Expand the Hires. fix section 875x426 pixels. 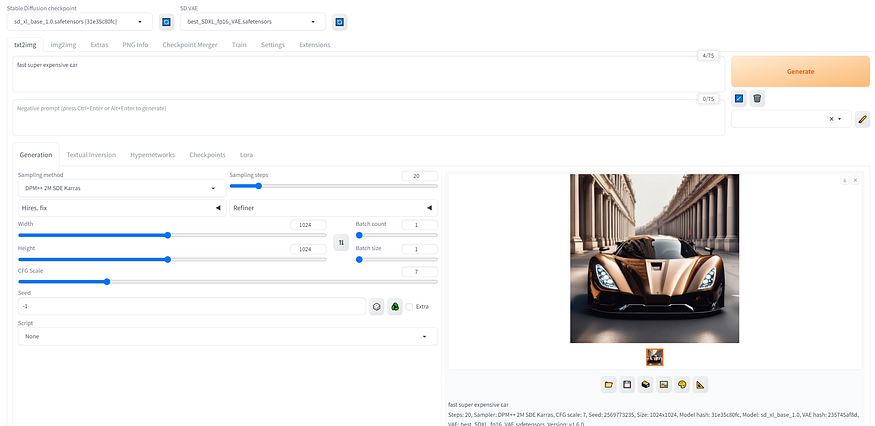pyautogui.click(x=122, y=208)
